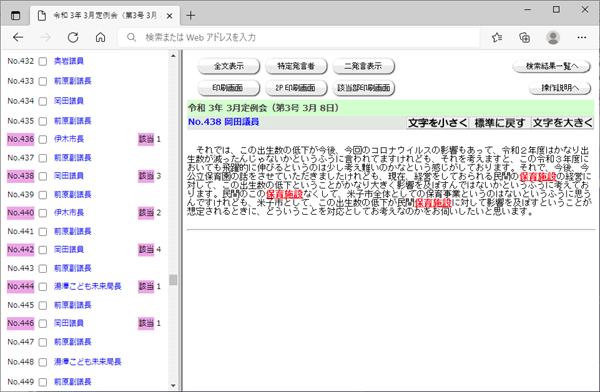Open 前原副議長 speech at No.433
Screen dimensions: 600x392
click(72, 81)
